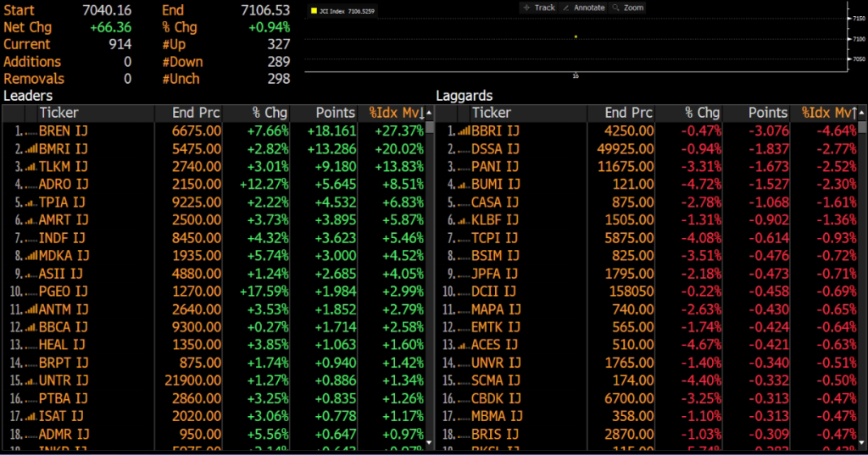Click the signal-bars icon beside TLKM IJ
The height and width of the screenshot is (455, 868).
(31, 167)
